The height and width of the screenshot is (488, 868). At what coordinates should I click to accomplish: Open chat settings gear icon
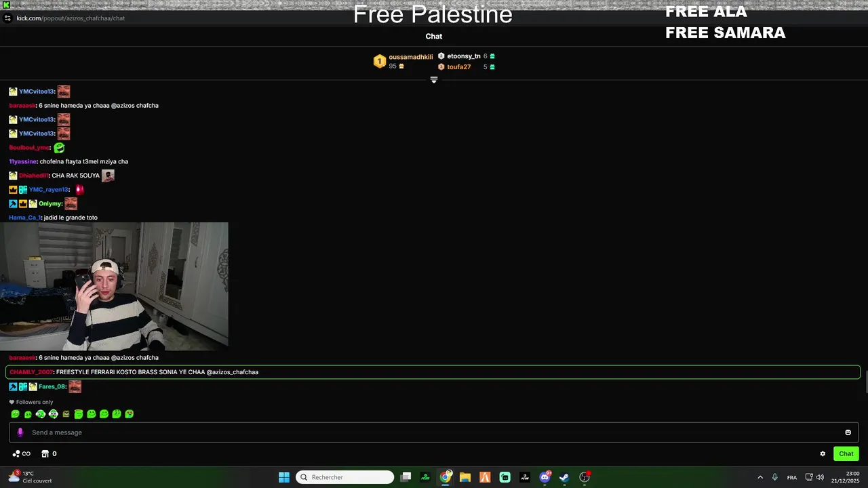click(x=823, y=454)
